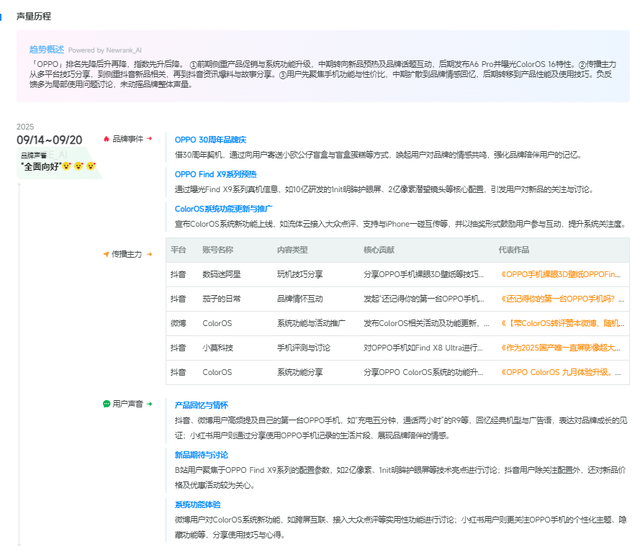This screenshot has width=640, height=552.
Task: Open the OPPO手机裸眼3D壁纸 work link
Action: (561, 274)
